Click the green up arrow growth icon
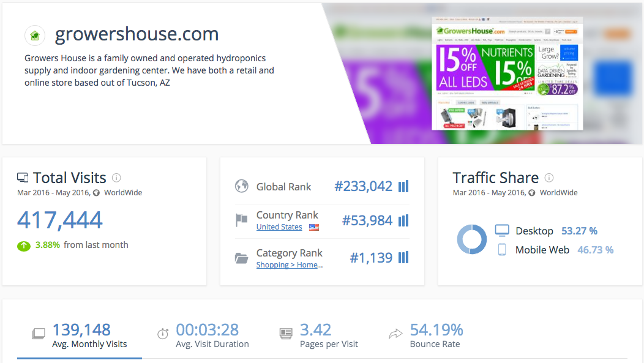The width and height of the screenshot is (644, 363). click(x=24, y=245)
